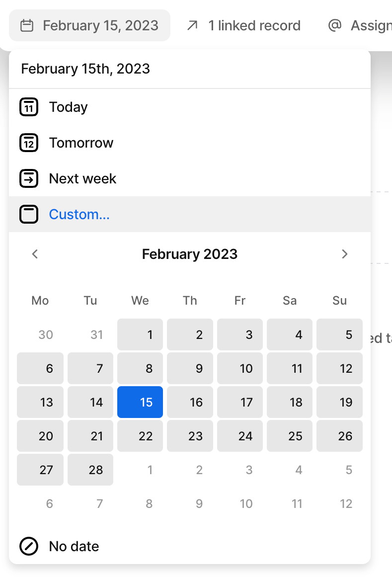Click the Next week arrow icon

29,178
